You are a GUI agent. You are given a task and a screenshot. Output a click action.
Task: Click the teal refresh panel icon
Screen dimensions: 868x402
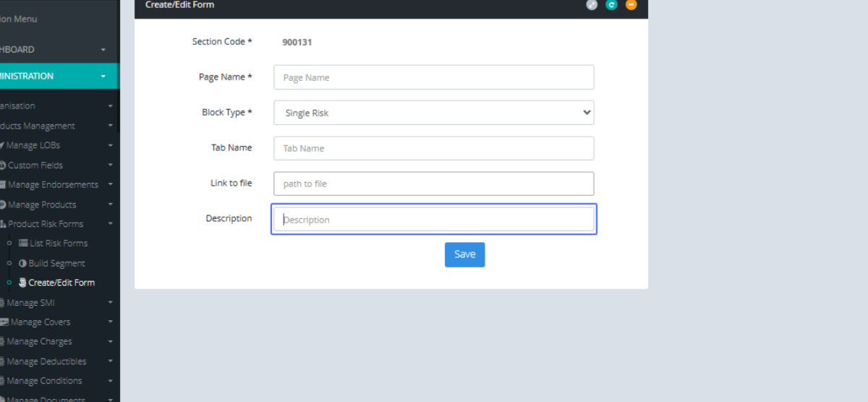click(x=611, y=5)
